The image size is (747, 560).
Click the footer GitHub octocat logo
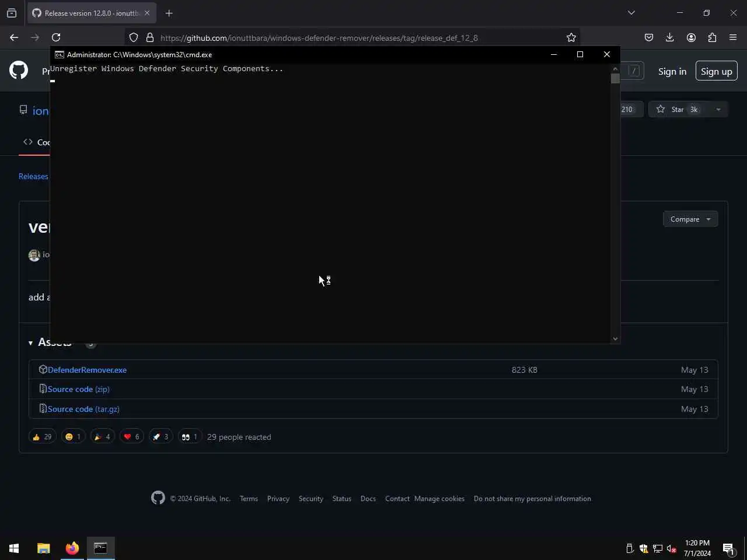pyautogui.click(x=158, y=498)
